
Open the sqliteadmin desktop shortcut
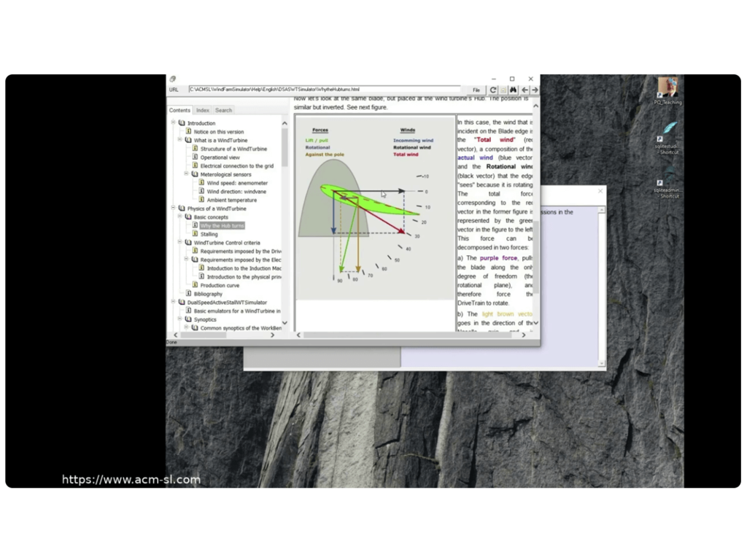pyautogui.click(x=667, y=182)
